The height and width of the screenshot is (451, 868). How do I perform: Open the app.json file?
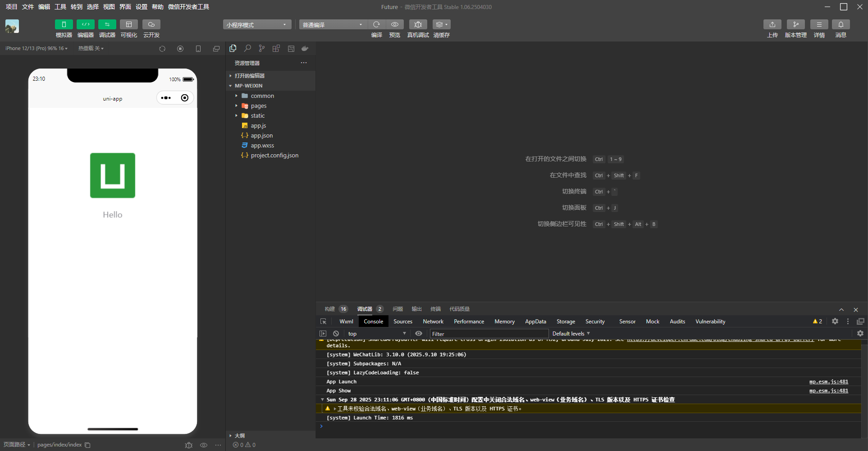pos(270,135)
